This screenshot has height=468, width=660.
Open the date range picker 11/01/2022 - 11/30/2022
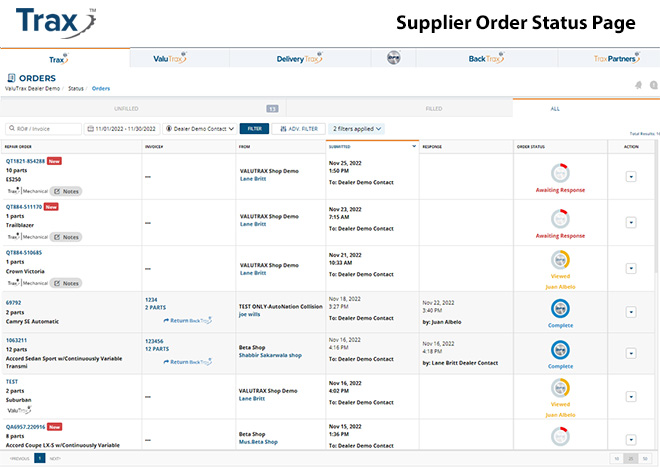(122, 129)
